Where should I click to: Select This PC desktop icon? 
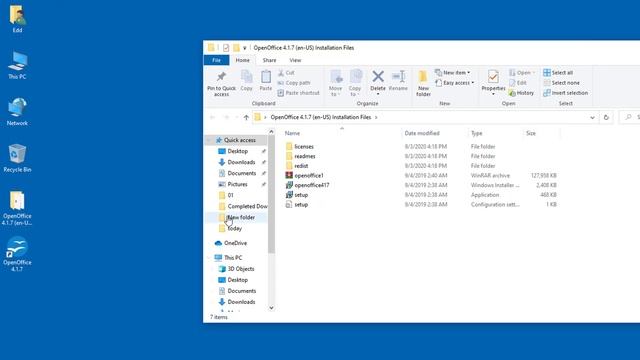[17, 65]
